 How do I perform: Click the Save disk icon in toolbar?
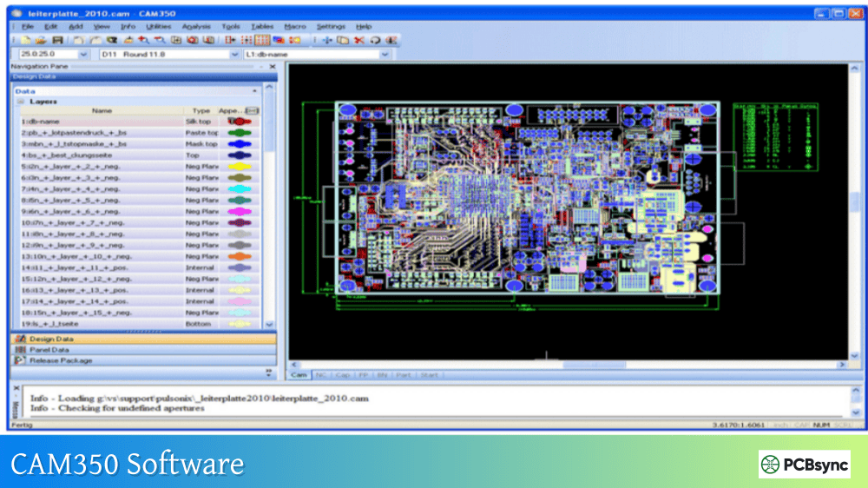pyautogui.click(x=57, y=40)
